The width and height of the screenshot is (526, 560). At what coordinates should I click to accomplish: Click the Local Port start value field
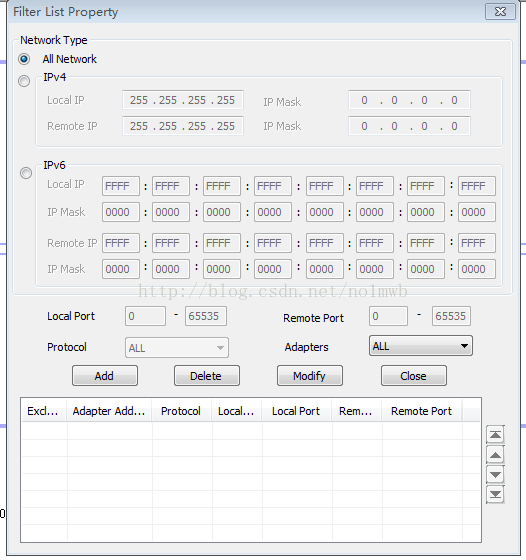(145, 316)
